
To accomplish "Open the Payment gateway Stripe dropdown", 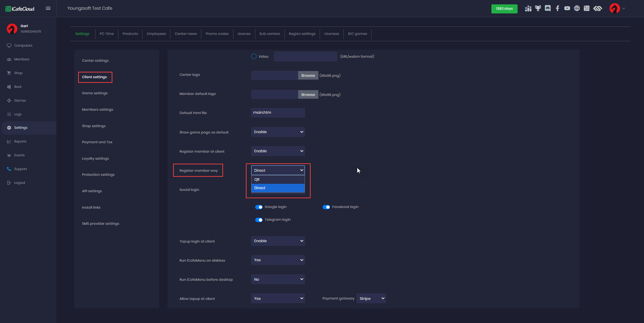I will point(371,299).
